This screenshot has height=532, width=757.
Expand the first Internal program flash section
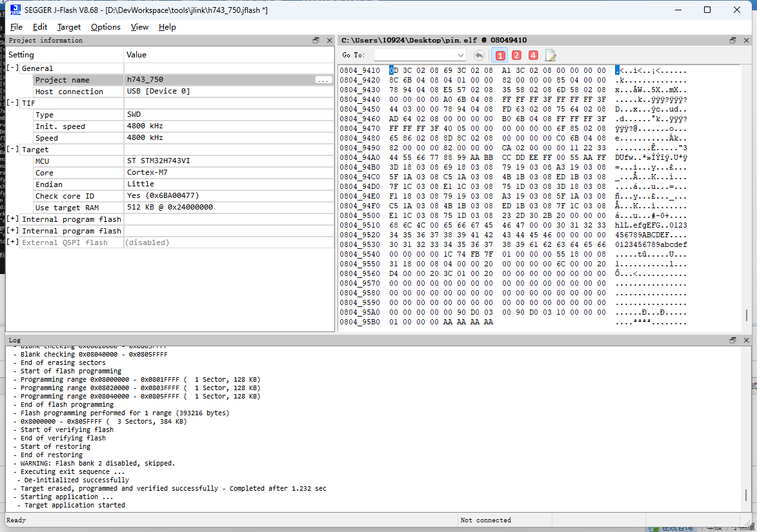point(12,219)
